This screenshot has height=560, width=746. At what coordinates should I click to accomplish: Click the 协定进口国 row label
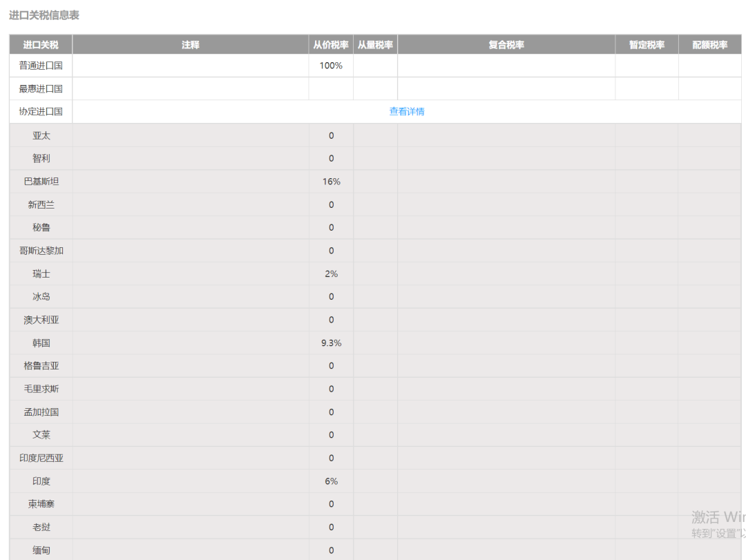click(41, 111)
